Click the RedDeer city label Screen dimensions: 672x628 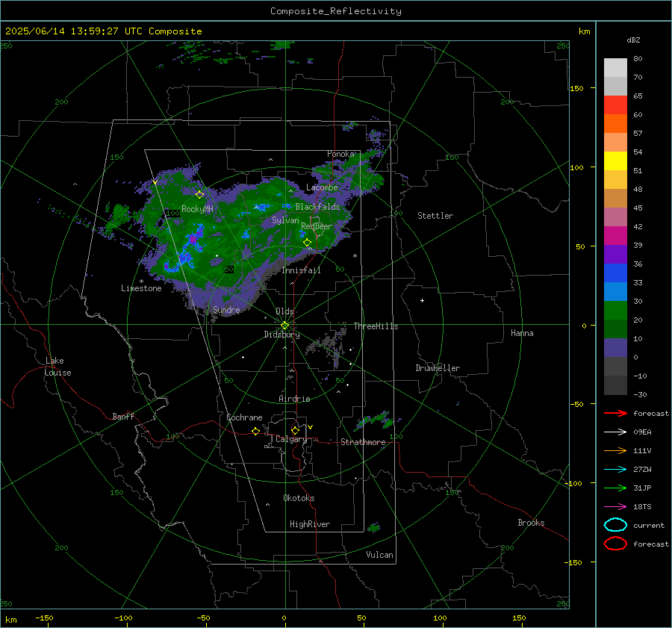point(317,226)
